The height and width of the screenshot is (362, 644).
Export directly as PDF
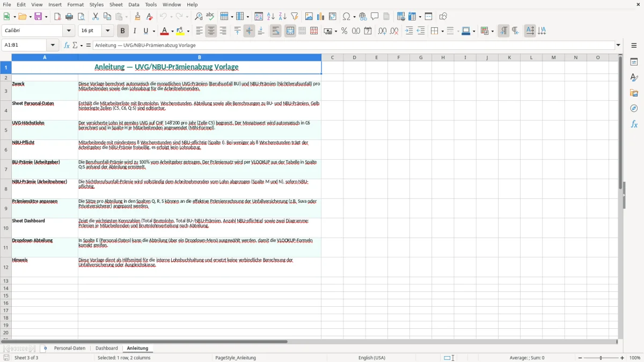tap(57, 17)
